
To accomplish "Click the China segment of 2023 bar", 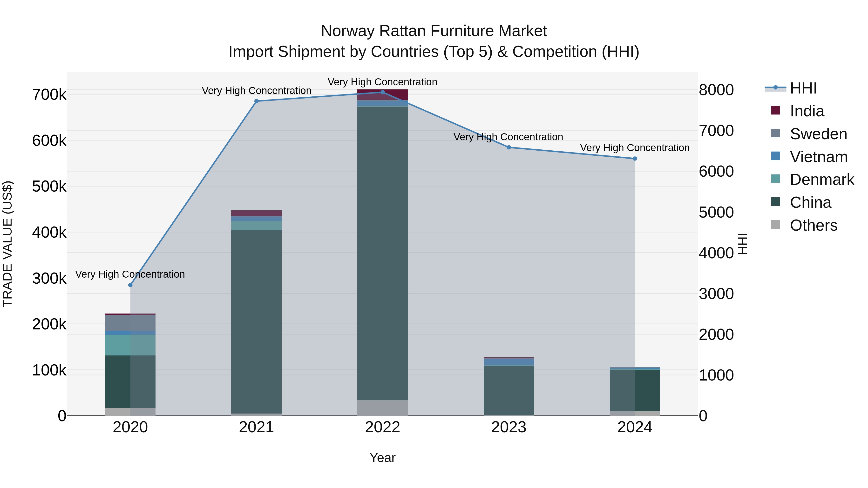I will 509,390.
